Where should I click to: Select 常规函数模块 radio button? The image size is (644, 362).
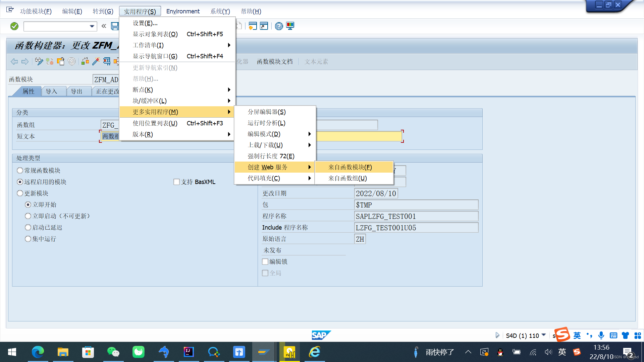click(20, 171)
